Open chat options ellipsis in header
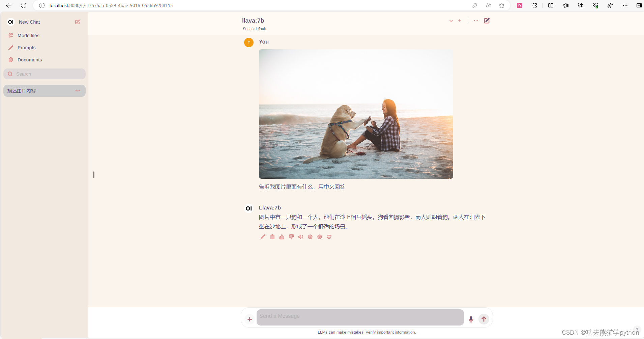Viewport: 644px width, 339px height. 476,21
